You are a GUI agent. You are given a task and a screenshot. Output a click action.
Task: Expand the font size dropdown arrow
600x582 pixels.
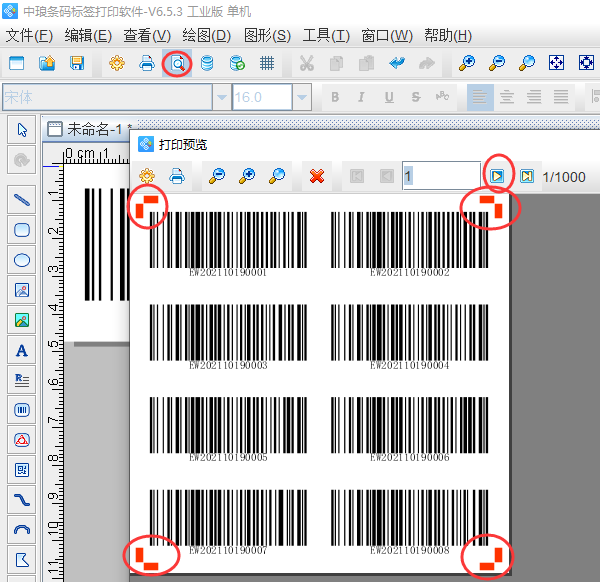[x=302, y=97]
